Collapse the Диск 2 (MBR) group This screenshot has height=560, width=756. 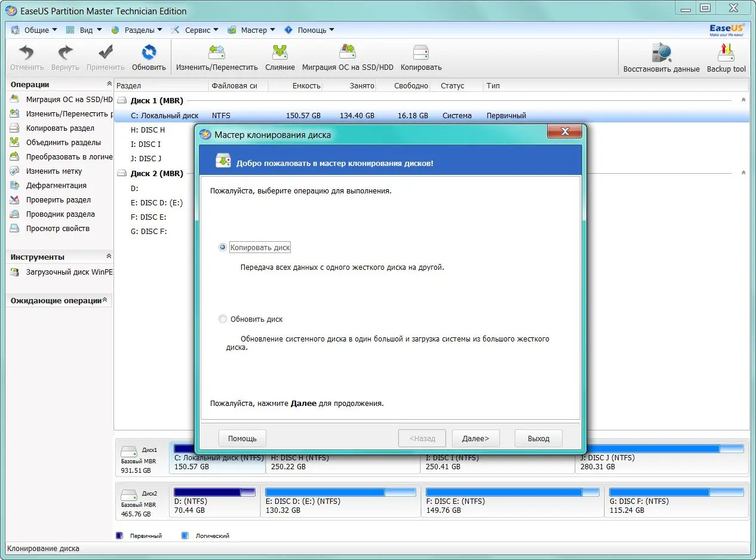[x=743, y=173]
